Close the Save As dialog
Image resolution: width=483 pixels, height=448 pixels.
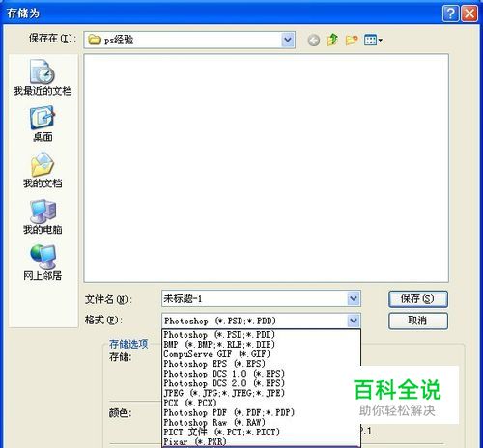[x=469, y=14]
